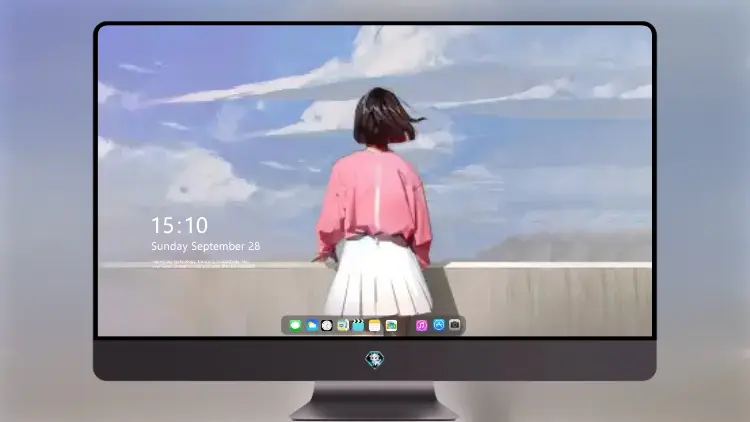Launch the yellow-blue app beside Clock icon

pos(342,325)
